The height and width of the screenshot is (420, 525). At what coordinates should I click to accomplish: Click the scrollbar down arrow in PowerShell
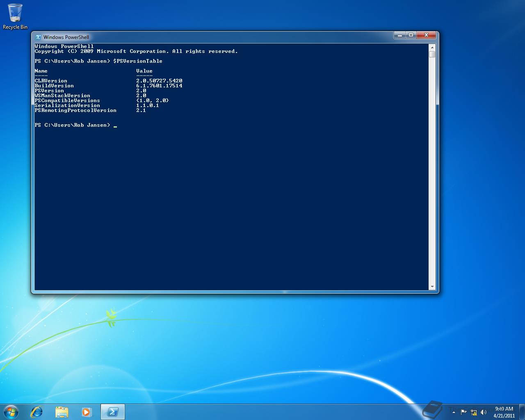pos(432,287)
